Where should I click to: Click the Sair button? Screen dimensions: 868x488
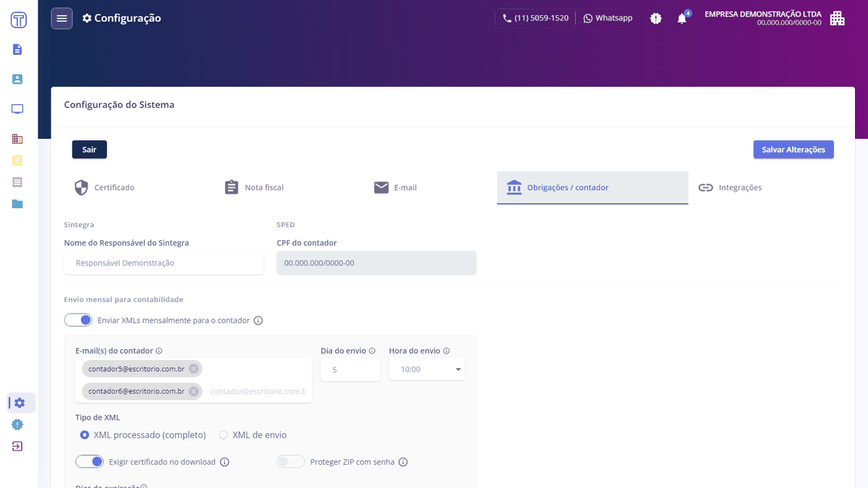pos(90,150)
